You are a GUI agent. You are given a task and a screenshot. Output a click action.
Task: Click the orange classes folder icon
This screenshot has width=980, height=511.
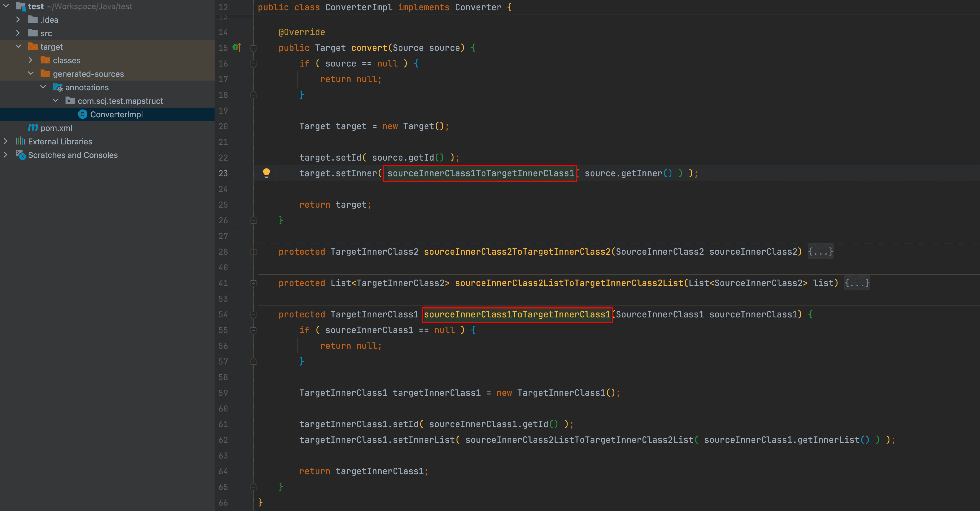46,60
